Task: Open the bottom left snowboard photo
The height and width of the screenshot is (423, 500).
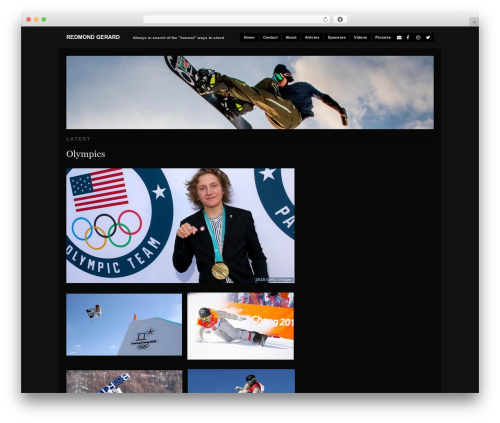Action: tap(124, 381)
